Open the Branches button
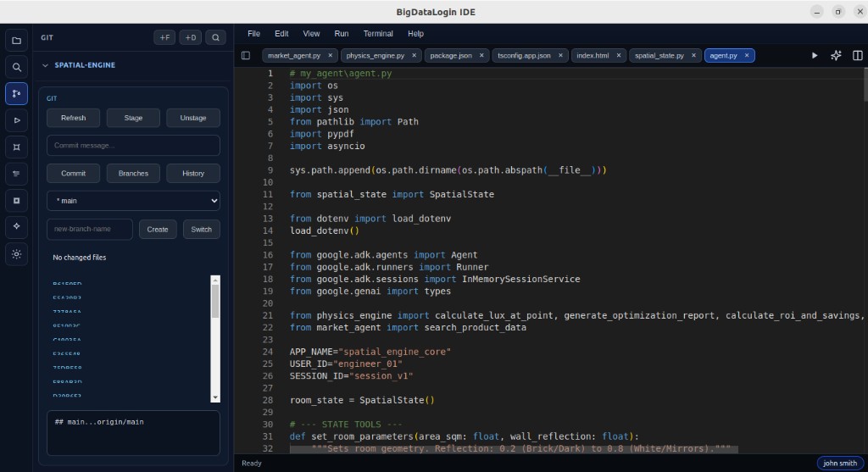Screen dimensions: 868x472 pyautogui.click(x=133, y=173)
